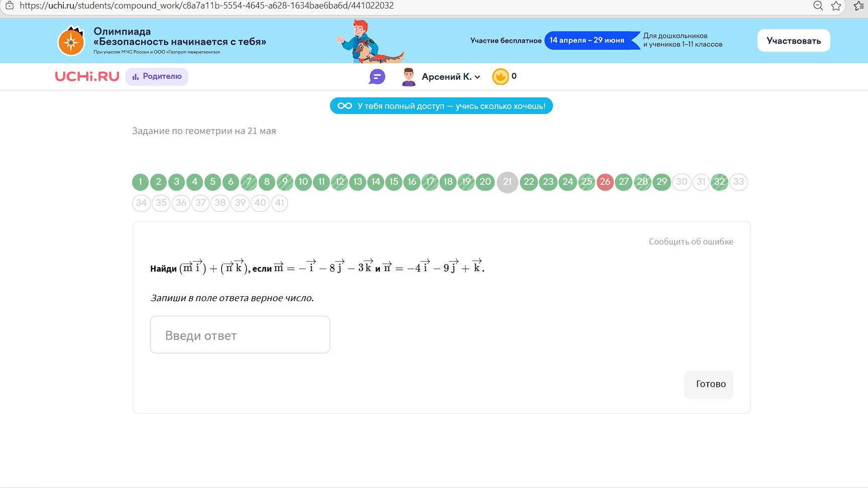Open unanswered task number 38

(220, 203)
